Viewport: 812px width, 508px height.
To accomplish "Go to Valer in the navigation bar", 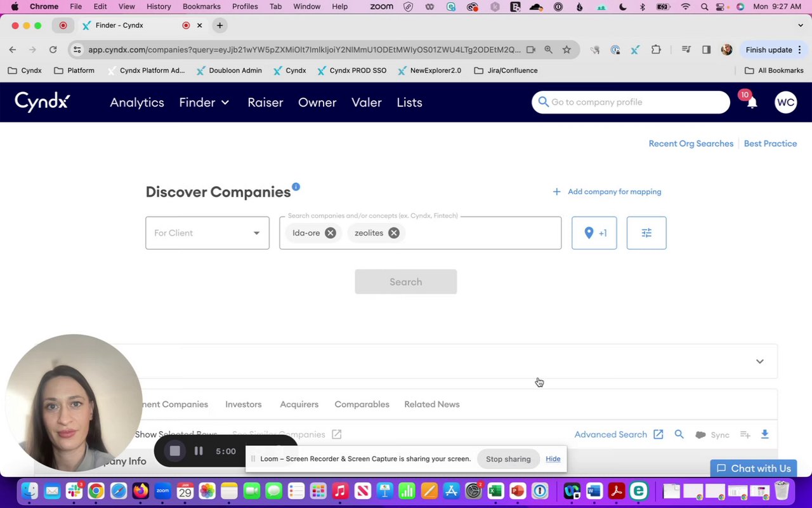I will [367, 102].
